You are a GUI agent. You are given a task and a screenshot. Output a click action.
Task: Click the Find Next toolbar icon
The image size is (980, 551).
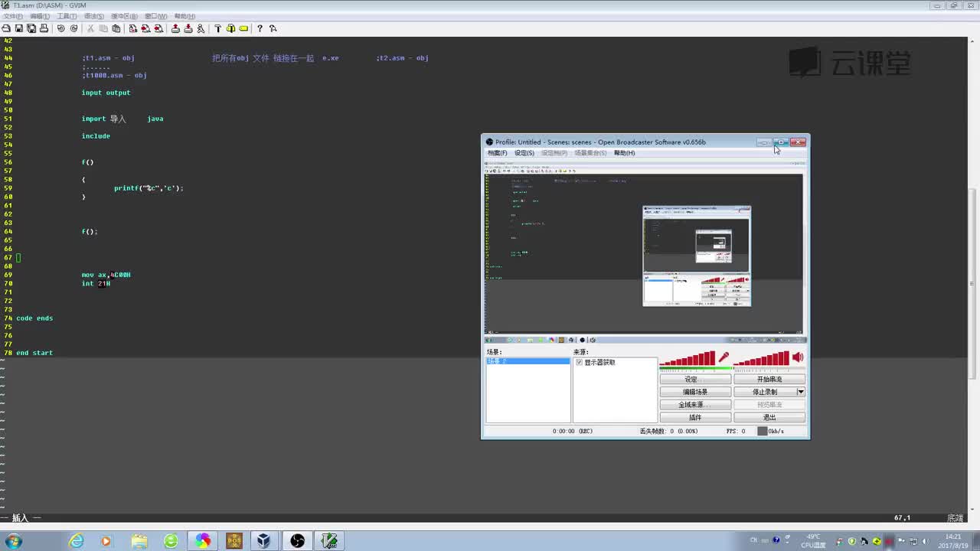[145, 28]
